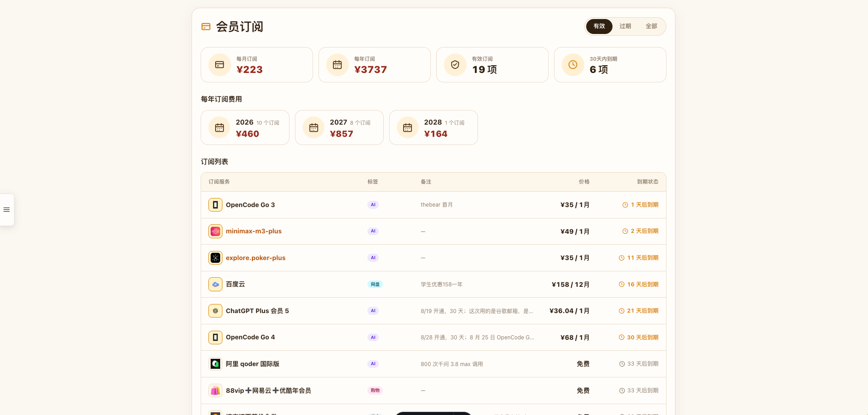Click the price ¥158 / 12月

coord(570,285)
